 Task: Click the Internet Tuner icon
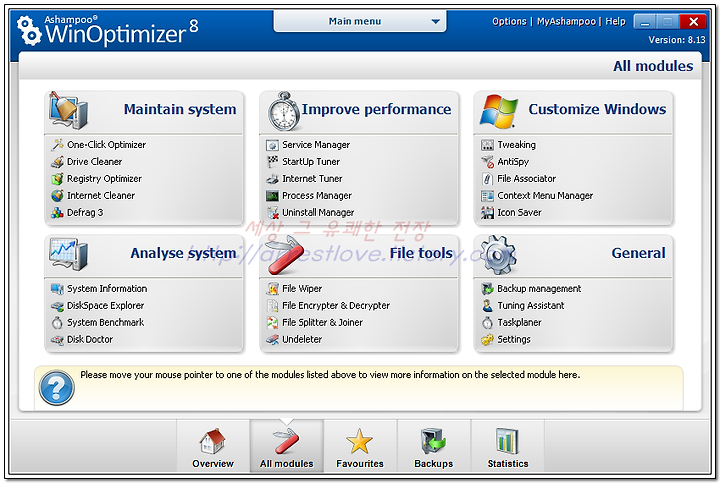[272, 179]
